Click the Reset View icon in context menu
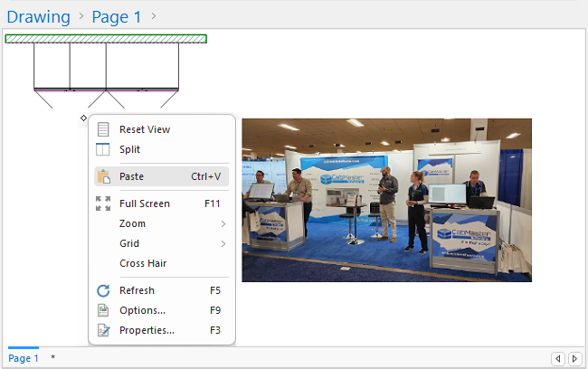The width and height of the screenshot is (588, 369). (x=103, y=129)
